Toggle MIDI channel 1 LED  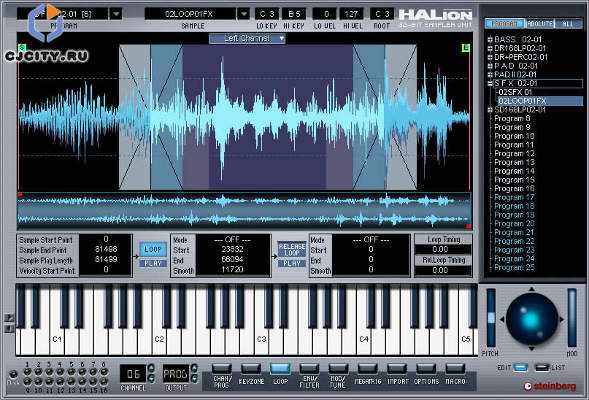click(x=27, y=372)
